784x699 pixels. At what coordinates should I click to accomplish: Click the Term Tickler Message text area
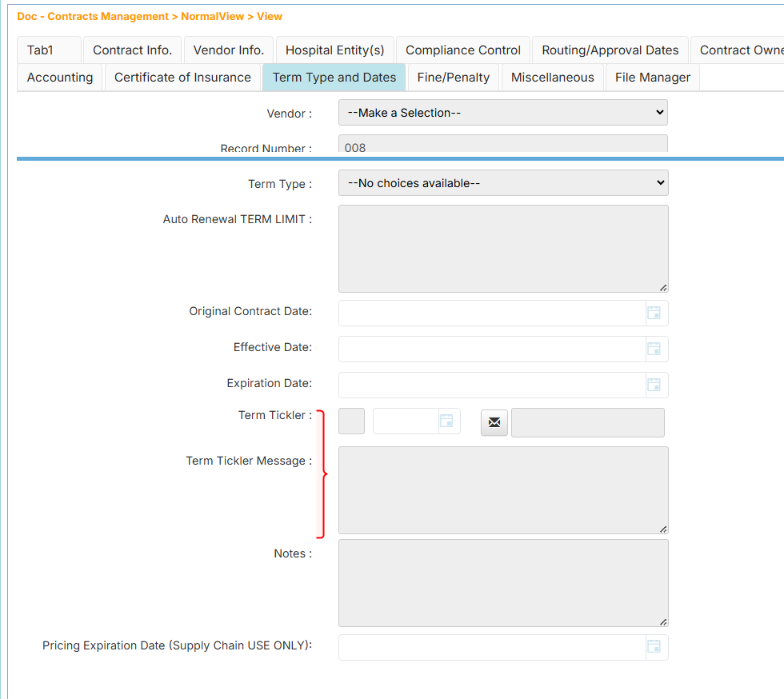click(502, 489)
